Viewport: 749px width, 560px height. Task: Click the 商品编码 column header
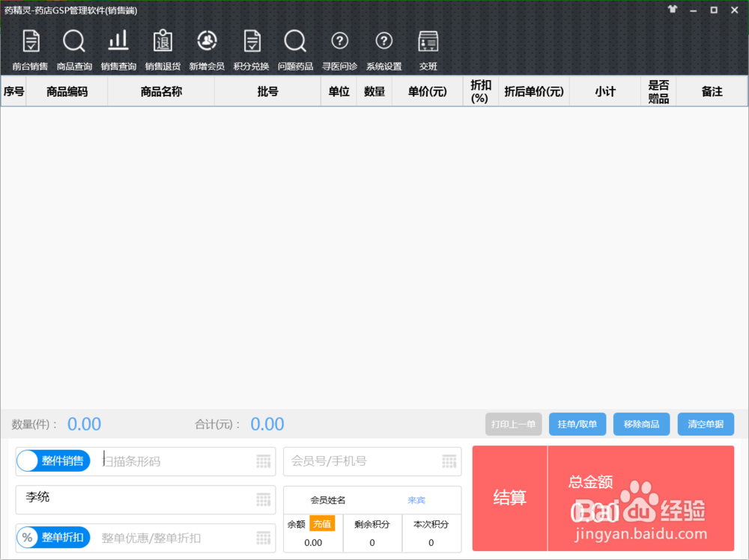click(67, 91)
